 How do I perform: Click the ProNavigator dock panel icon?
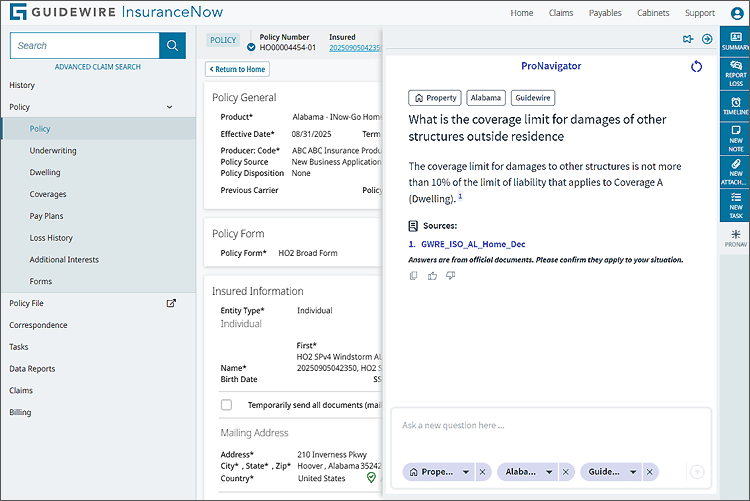[688, 39]
